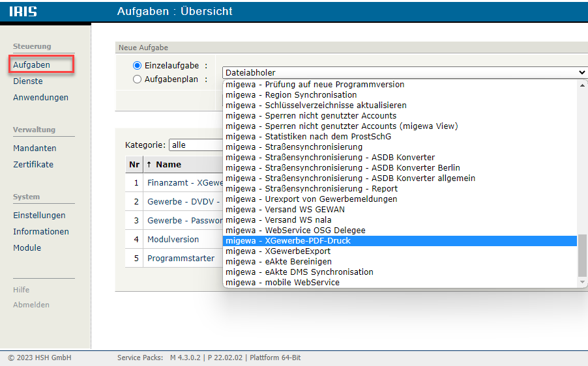Select the Aufgabenplan radio button

[x=137, y=79]
